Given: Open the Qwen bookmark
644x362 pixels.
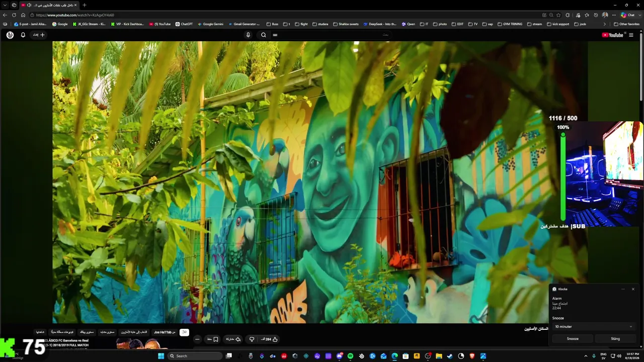Looking at the screenshot, I should [409, 24].
